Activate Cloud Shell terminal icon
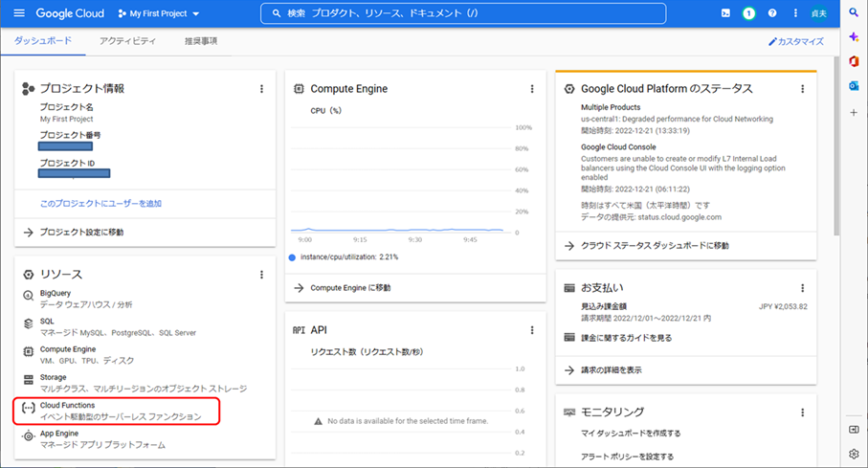Viewport: 868px width, 468px height. tap(725, 13)
